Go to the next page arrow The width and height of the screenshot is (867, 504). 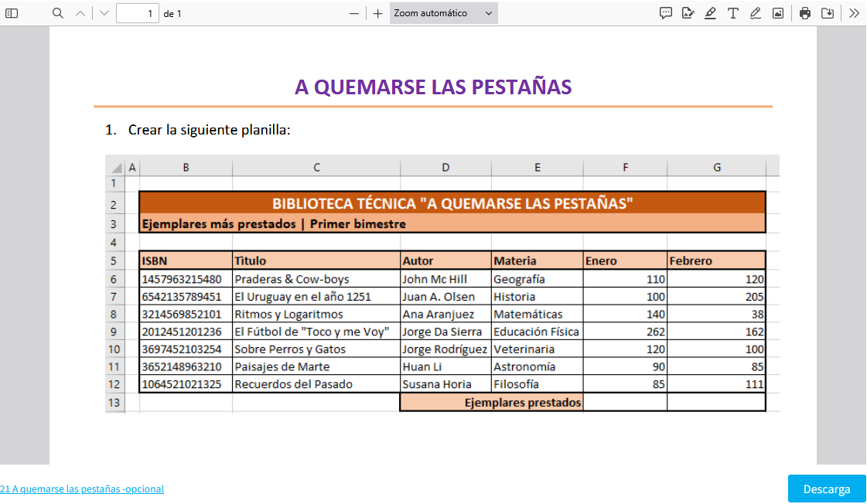coord(104,13)
